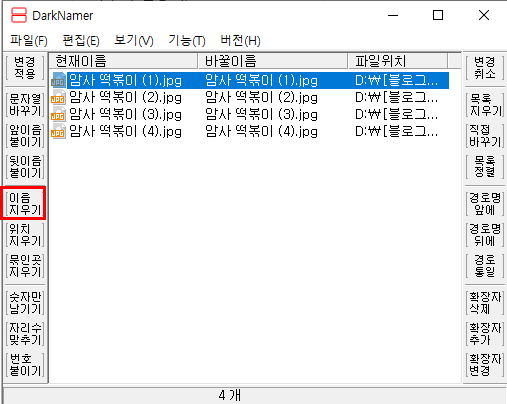Click the 자리수 맞추기 button
Image resolution: width=507 pixels, height=404 pixels.
point(25,334)
